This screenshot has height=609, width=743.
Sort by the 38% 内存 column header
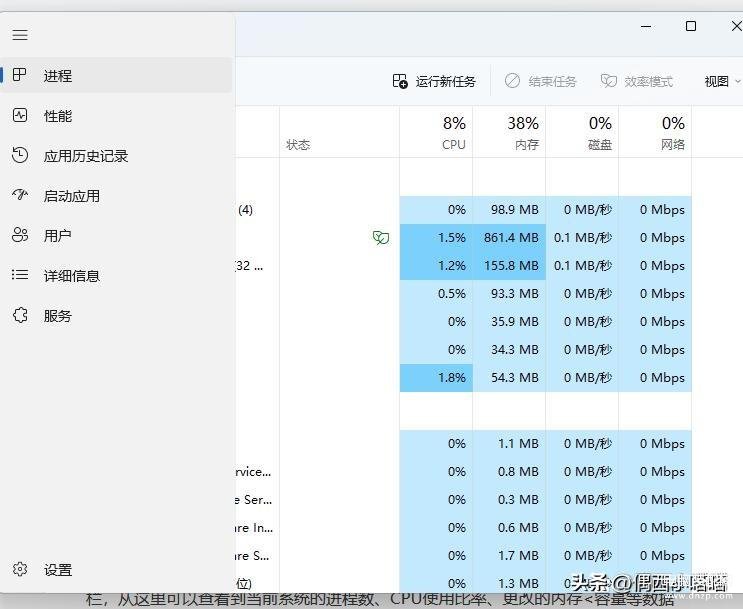pos(509,132)
